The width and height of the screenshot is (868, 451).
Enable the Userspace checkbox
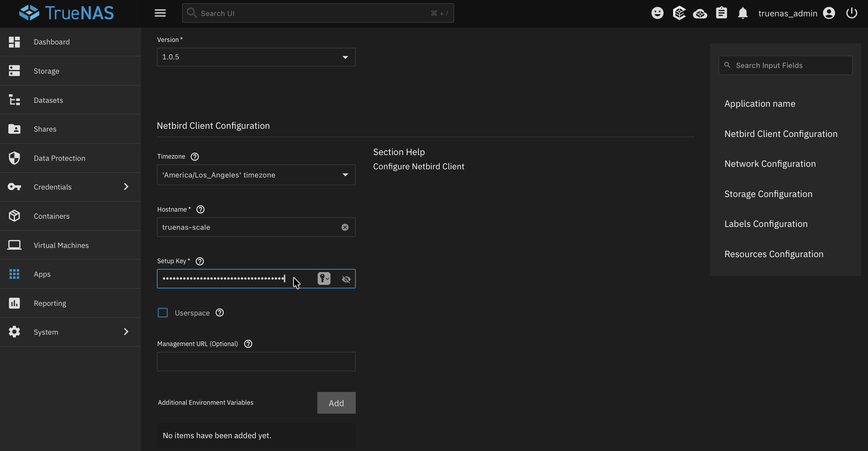point(163,313)
